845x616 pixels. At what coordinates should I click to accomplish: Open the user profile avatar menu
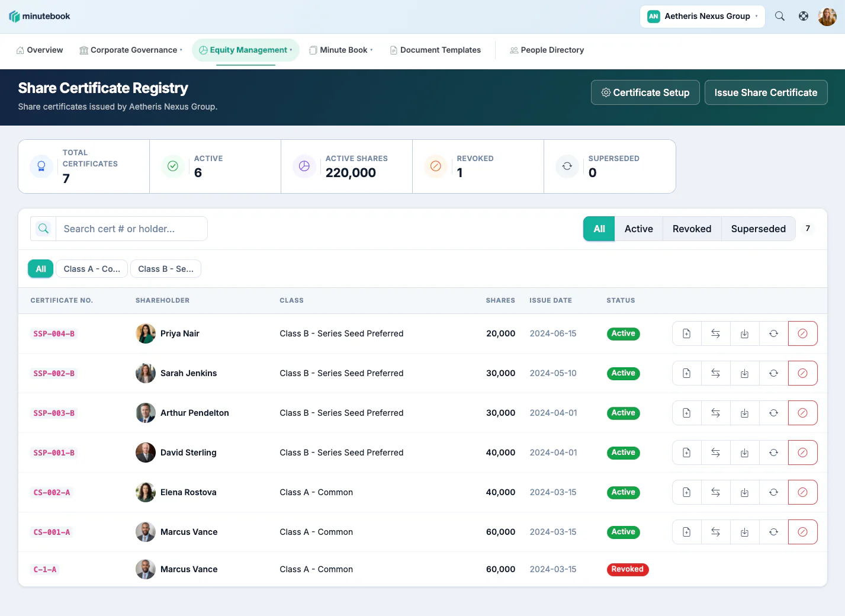[827, 17]
